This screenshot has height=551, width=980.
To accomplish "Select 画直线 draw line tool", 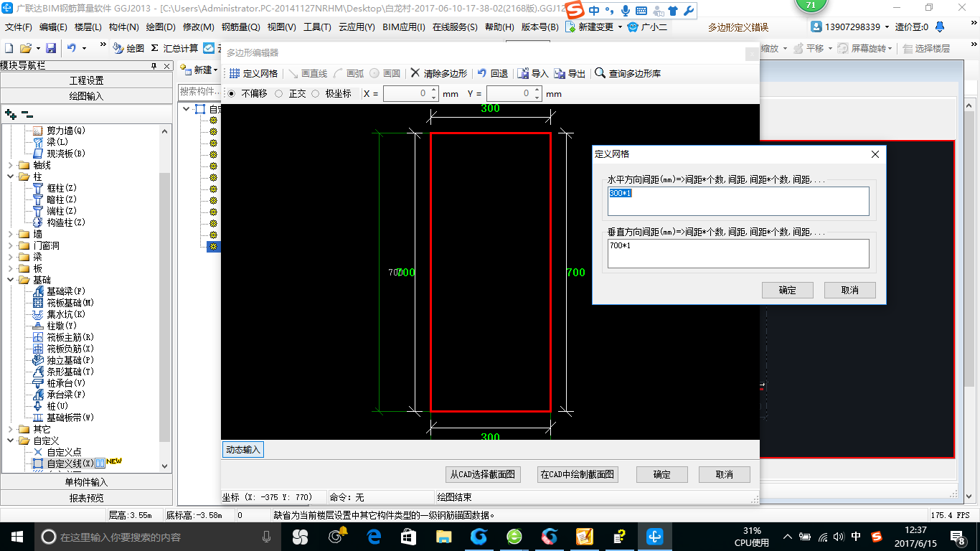I will click(x=308, y=73).
